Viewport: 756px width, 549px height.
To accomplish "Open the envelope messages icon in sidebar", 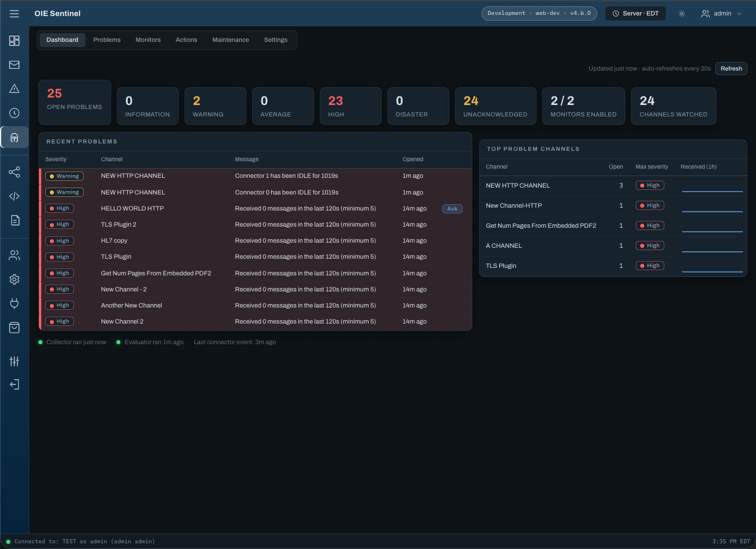I will click(14, 65).
